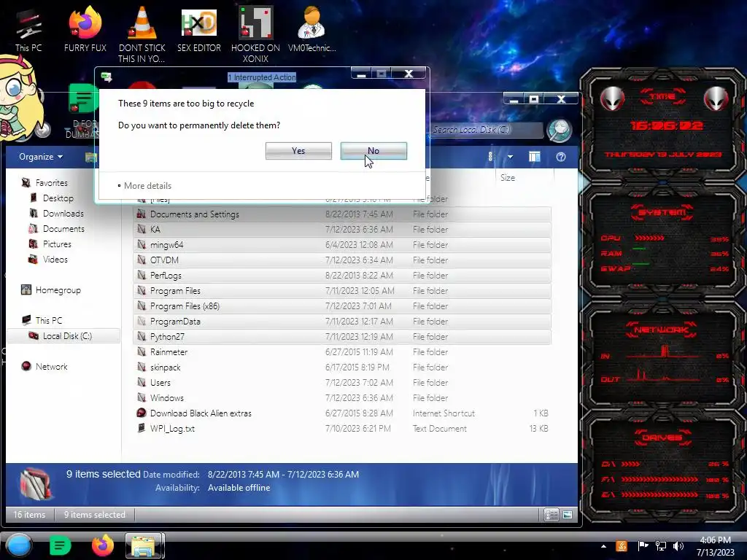The height and width of the screenshot is (560, 747).
Task: Select the OTVDM folder
Action: point(342,260)
